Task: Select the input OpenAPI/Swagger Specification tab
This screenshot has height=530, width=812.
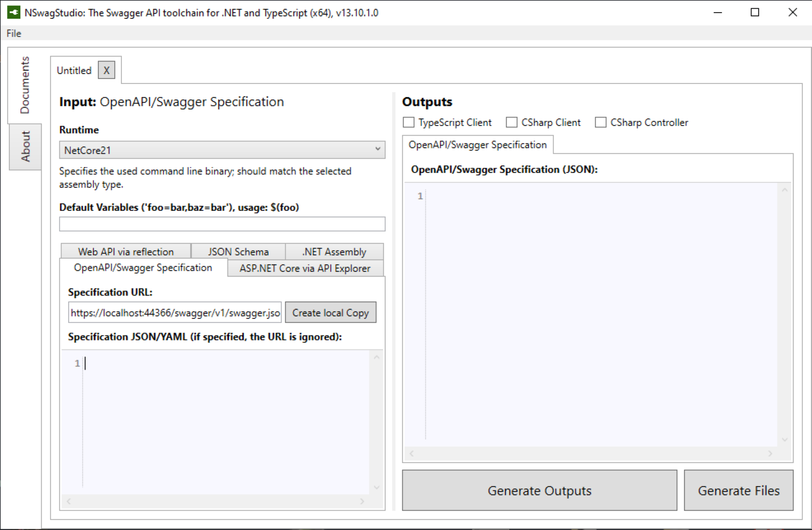Action: [x=143, y=267]
